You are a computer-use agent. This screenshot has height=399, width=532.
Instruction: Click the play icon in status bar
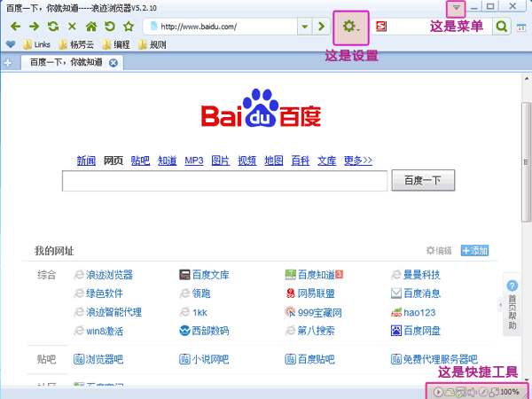click(438, 391)
